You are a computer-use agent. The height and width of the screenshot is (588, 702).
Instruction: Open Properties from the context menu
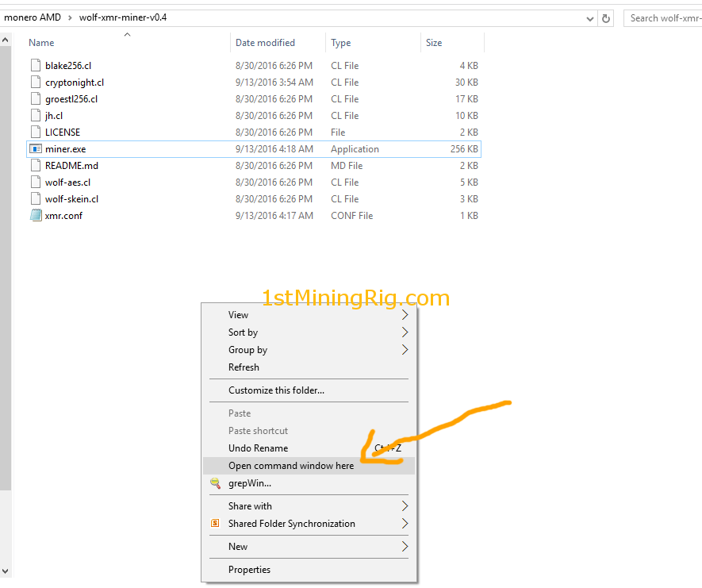309,570
